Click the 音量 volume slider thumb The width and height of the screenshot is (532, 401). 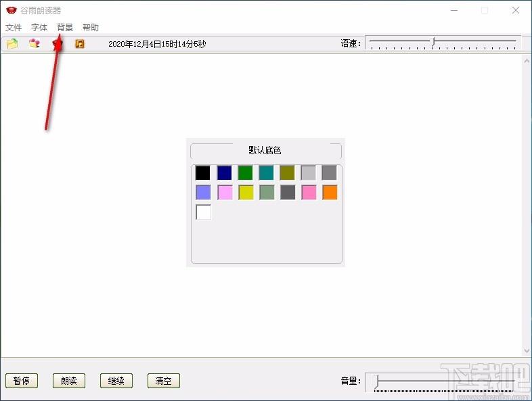tap(376, 381)
